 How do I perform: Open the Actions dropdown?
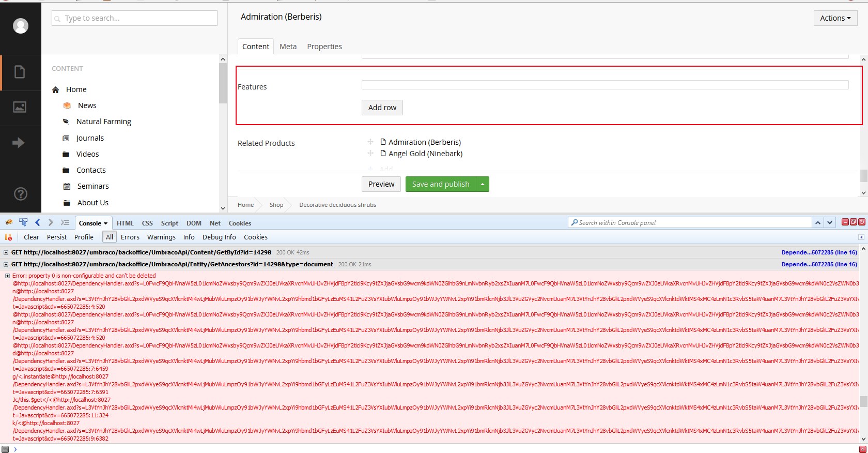click(x=835, y=18)
